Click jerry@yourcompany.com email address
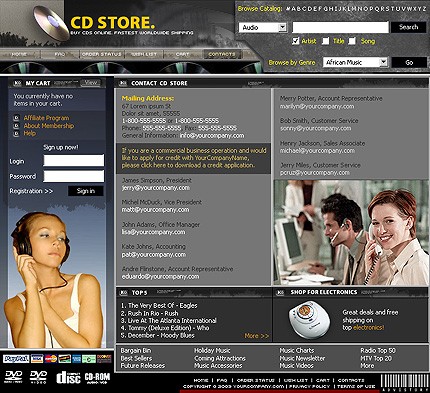The image size is (430, 393). (x=155, y=188)
